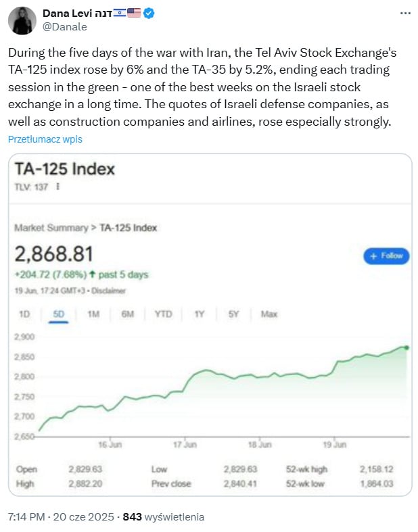This screenshot has width=418, height=532.
Task: Click the Follow button on the index card
Action: [x=386, y=256]
